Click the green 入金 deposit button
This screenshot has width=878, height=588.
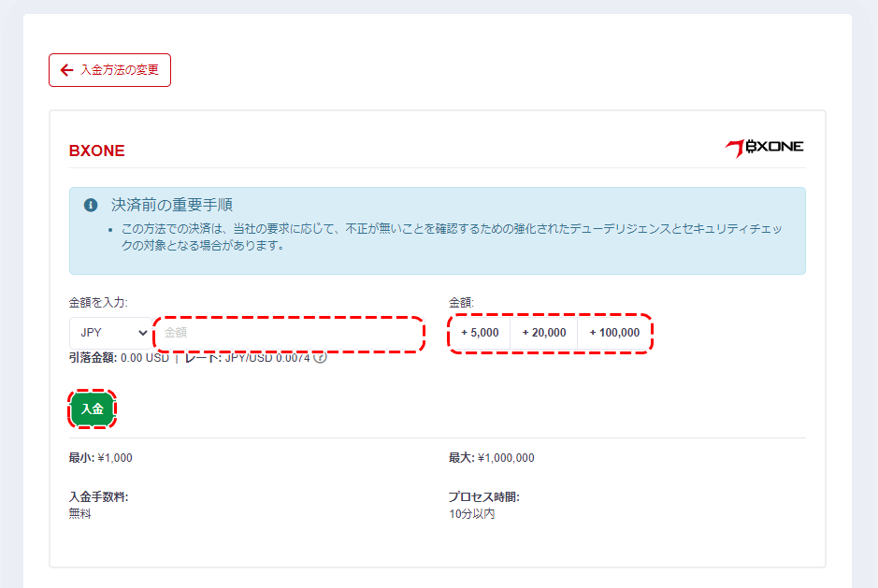click(93, 409)
